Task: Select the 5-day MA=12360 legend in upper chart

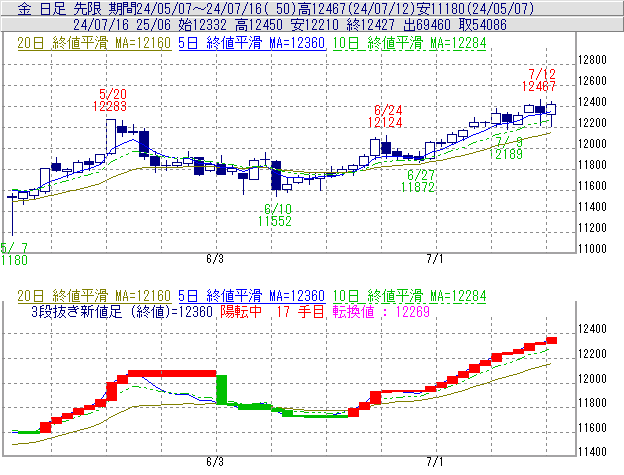Action: [x=252, y=43]
